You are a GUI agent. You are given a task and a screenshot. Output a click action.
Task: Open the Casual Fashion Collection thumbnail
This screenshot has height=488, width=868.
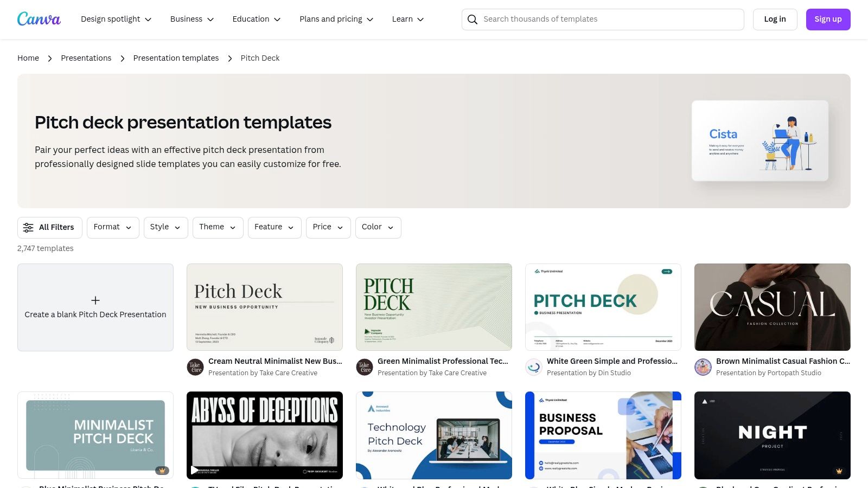click(x=773, y=307)
